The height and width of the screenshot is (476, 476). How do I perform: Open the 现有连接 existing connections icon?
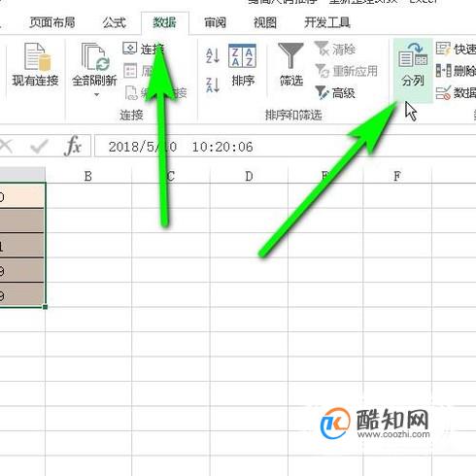36,65
